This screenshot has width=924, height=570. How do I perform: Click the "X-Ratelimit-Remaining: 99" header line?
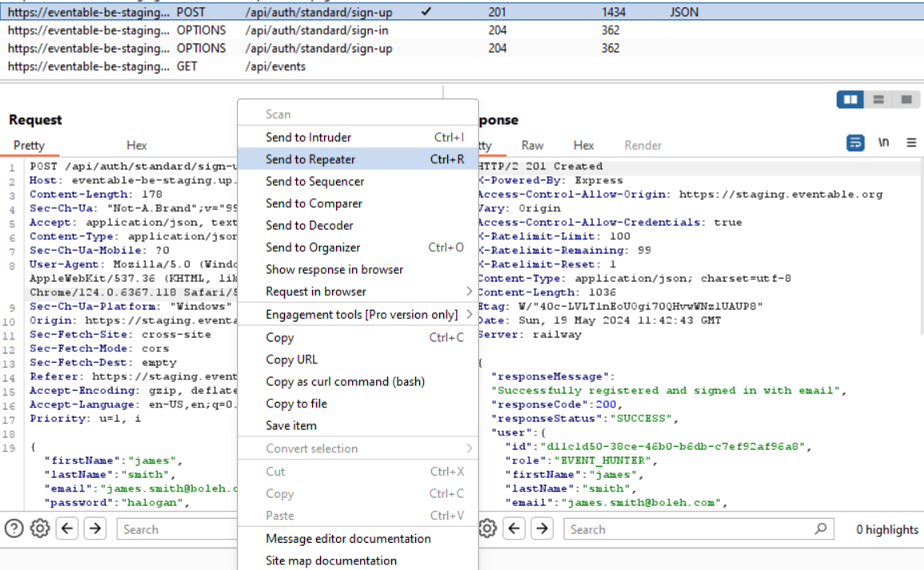pyautogui.click(x=565, y=251)
